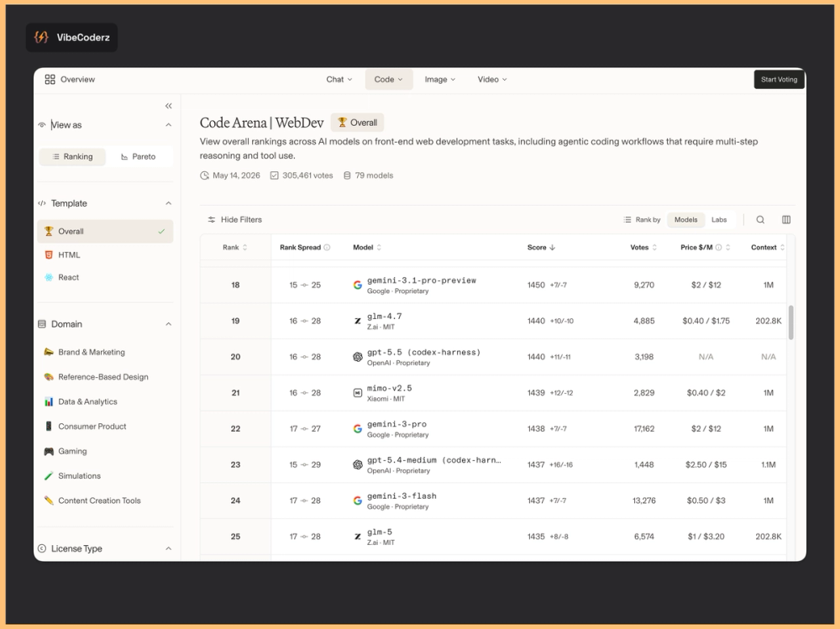Screen dimensions: 840x629
Task: Open the Video dropdown menu
Action: [492, 79]
